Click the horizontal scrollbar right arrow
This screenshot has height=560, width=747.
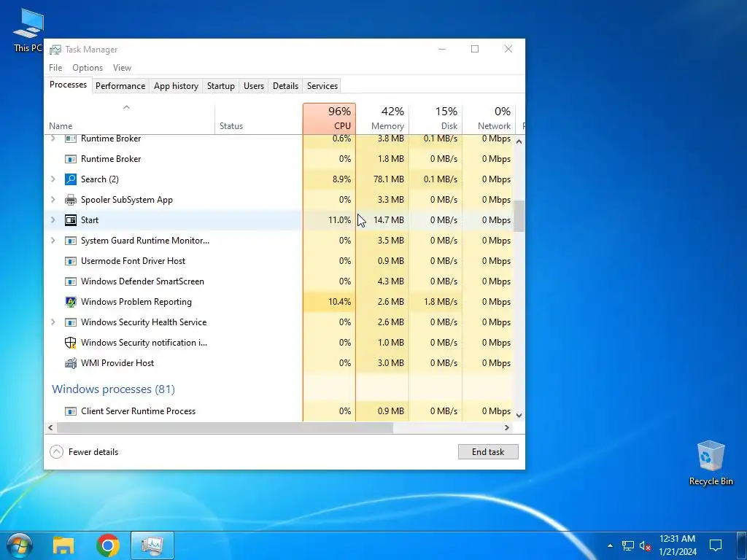click(507, 427)
